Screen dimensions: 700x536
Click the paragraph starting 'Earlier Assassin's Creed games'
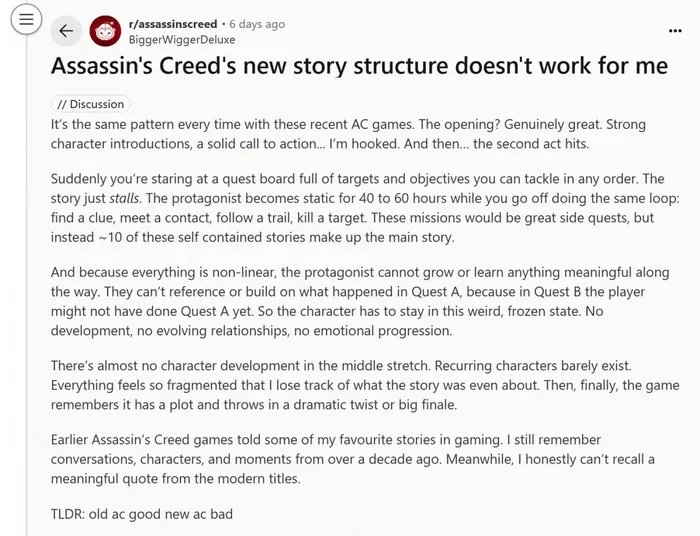click(353, 459)
